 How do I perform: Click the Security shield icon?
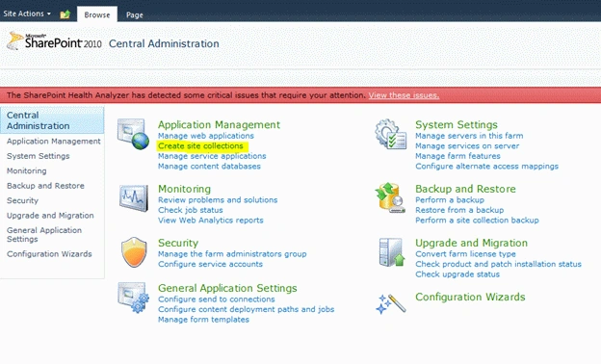click(x=134, y=252)
